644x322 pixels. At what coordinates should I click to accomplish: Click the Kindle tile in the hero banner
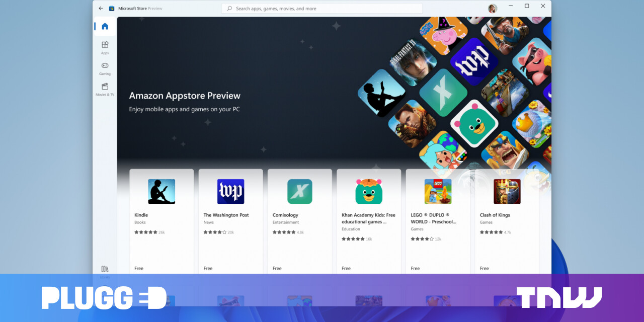(x=381, y=93)
